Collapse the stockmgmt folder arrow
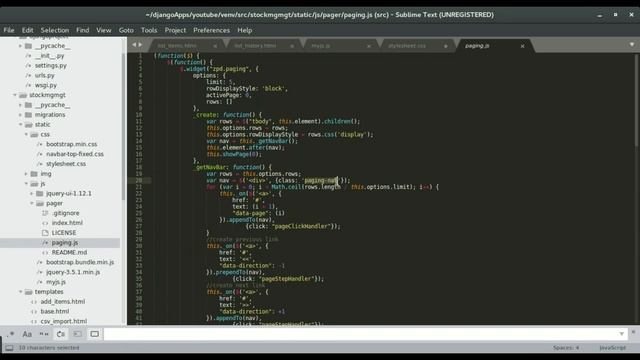This screenshot has height=360, width=640. coord(15,95)
